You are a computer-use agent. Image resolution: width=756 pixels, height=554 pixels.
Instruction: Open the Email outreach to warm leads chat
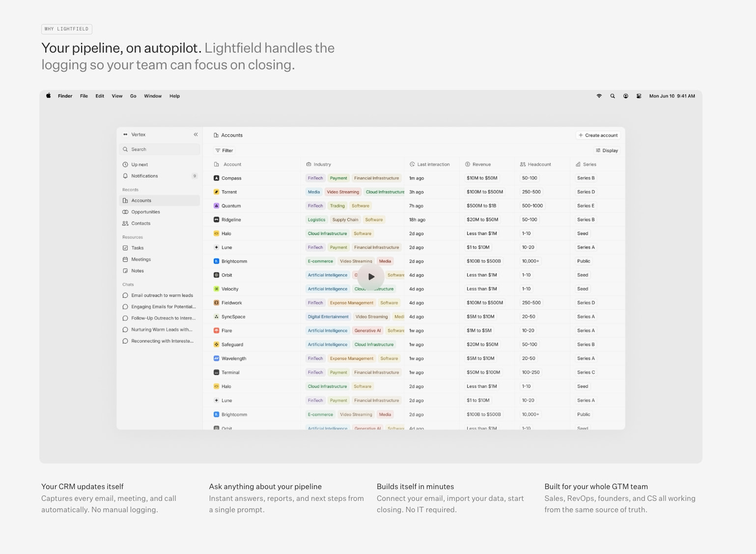pos(160,295)
